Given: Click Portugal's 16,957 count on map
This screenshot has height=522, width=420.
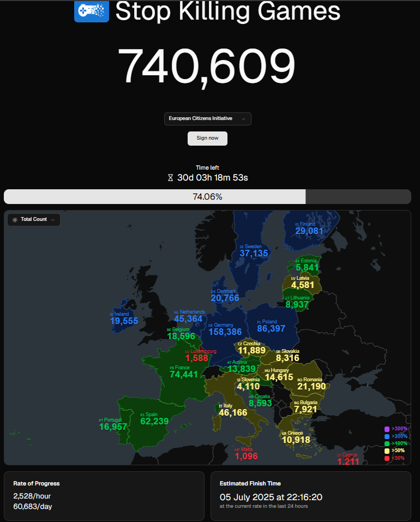Looking at the screenshot, I should [113, 427].
